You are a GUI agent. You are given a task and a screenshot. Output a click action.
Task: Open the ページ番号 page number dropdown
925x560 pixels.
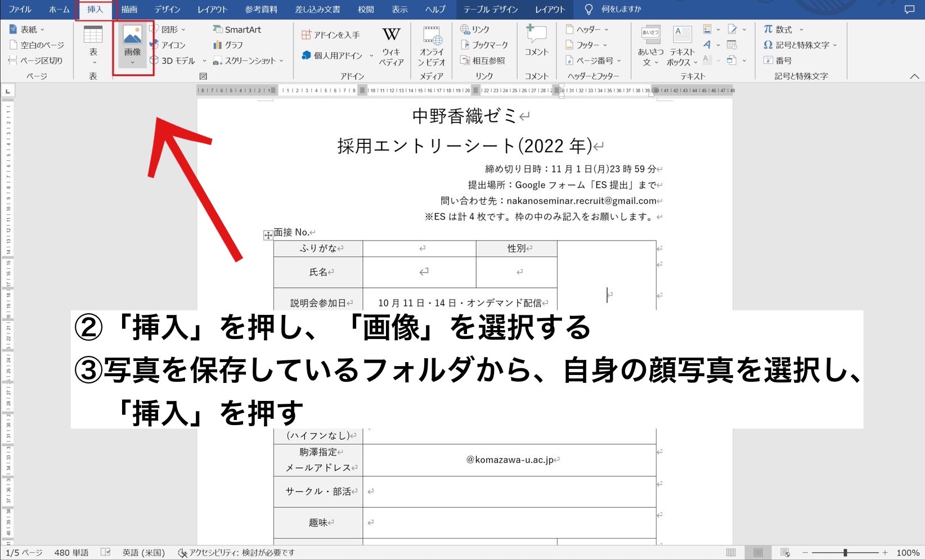pos(594,60)
